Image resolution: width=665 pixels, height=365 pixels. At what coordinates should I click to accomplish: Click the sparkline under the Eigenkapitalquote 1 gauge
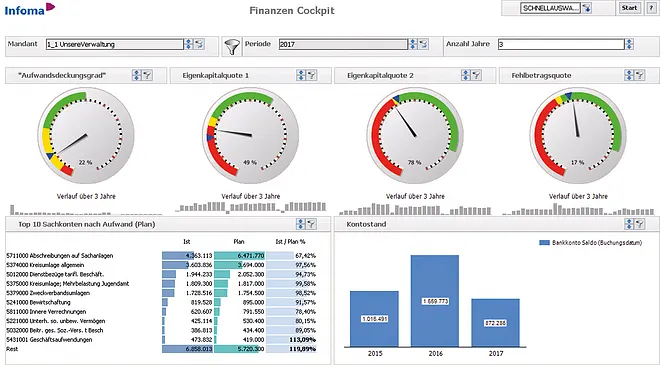[251, 207]
